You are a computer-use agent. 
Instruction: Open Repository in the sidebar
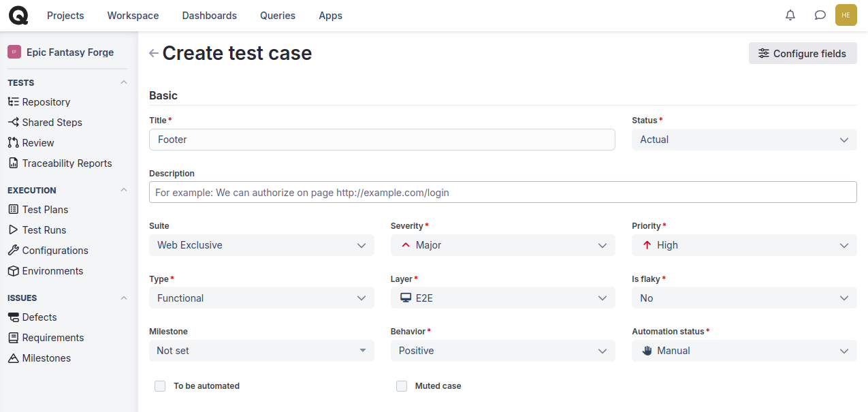46,102
